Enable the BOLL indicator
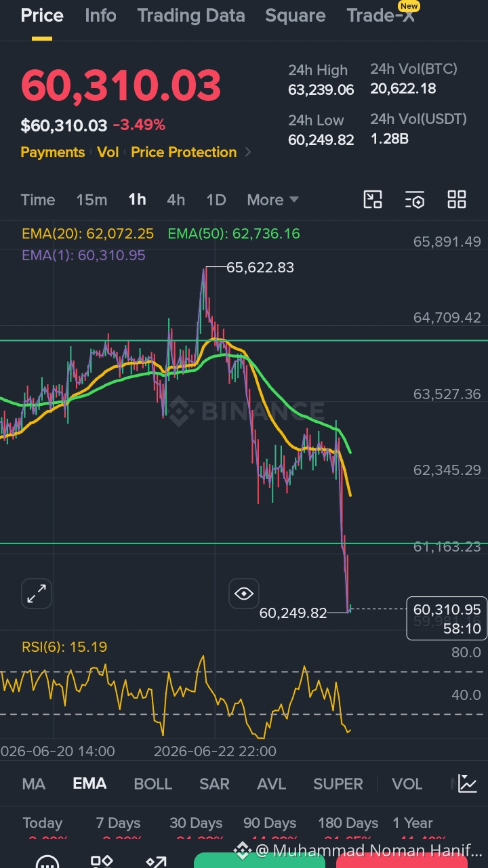 coord(153,784)
